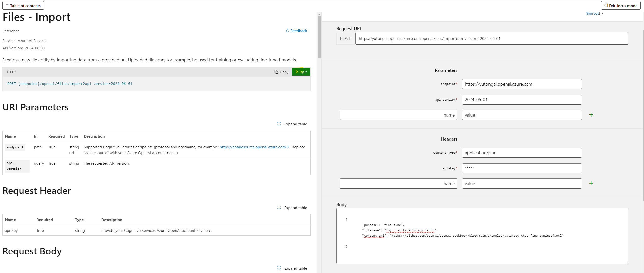
Task: Click the external link icon after aoairesource URL
Action: (288, 147)
